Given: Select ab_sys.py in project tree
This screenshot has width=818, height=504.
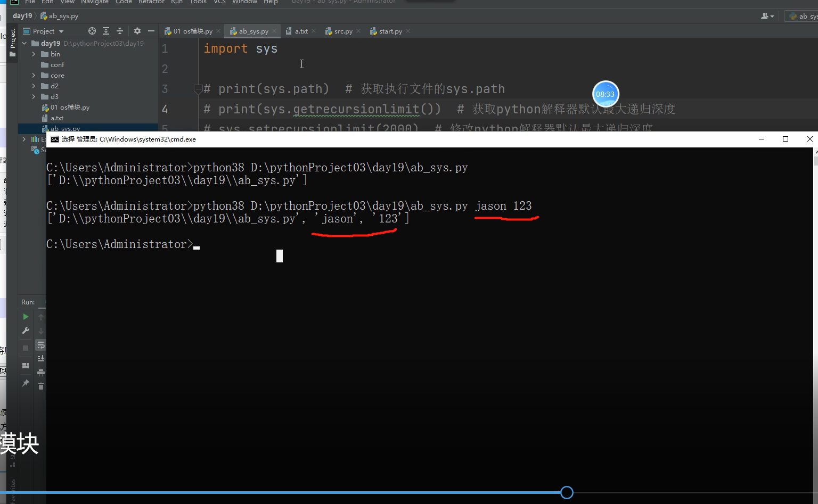Looking at the screenshot, I should 65,128.
